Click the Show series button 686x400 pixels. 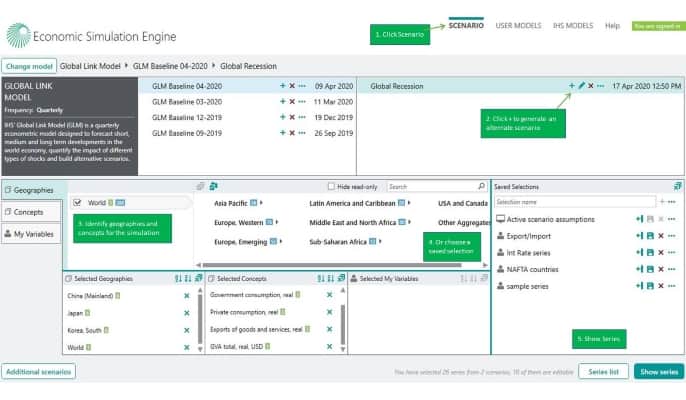(658, 371)
